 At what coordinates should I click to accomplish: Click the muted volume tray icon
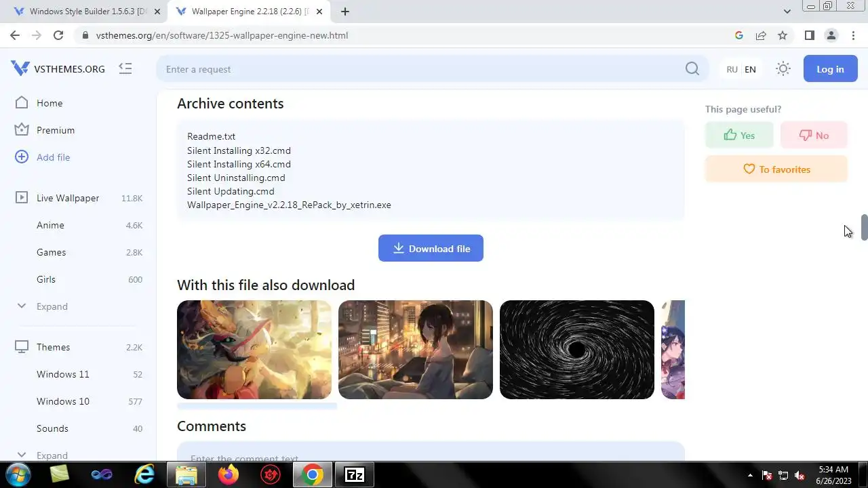pos(800,475)
